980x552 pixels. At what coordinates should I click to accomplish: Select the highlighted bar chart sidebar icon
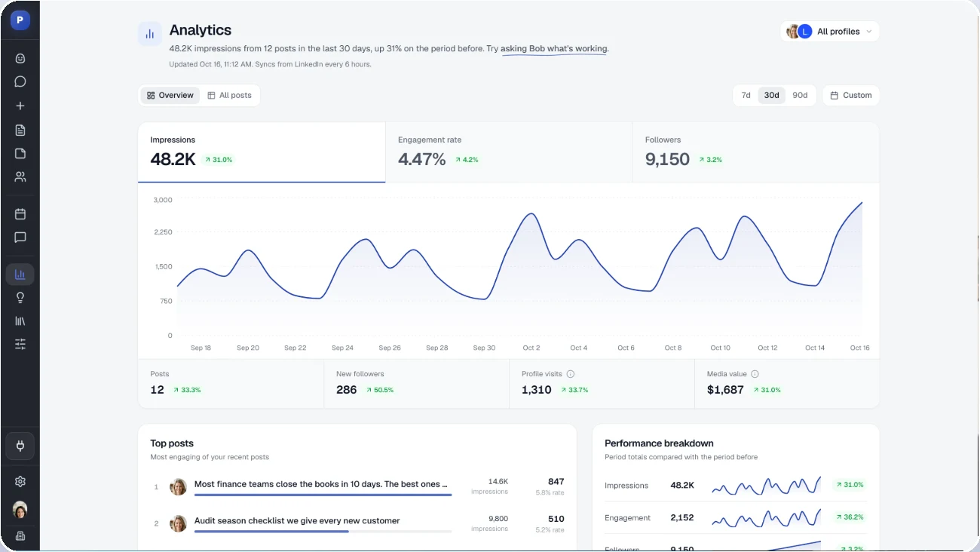pyautogui.click(x=20, y=274)
